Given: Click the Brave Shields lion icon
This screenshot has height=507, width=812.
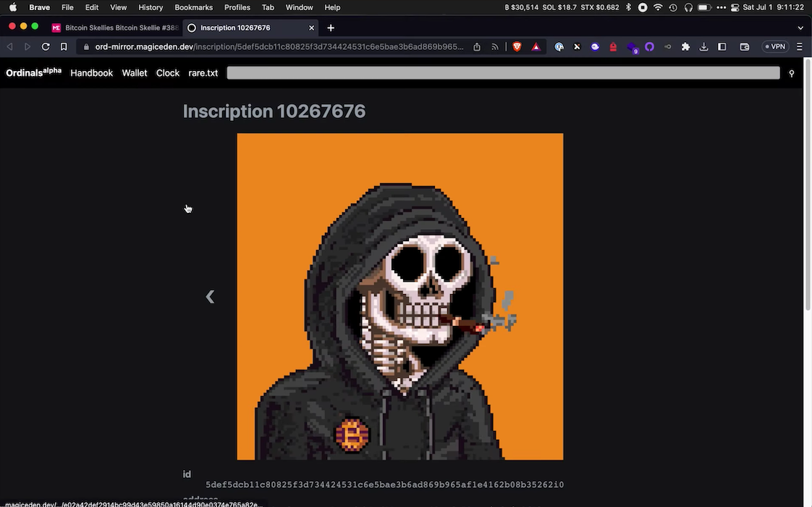Looking at the screenshot, I should pyautogui.click(x=517, y=46).
